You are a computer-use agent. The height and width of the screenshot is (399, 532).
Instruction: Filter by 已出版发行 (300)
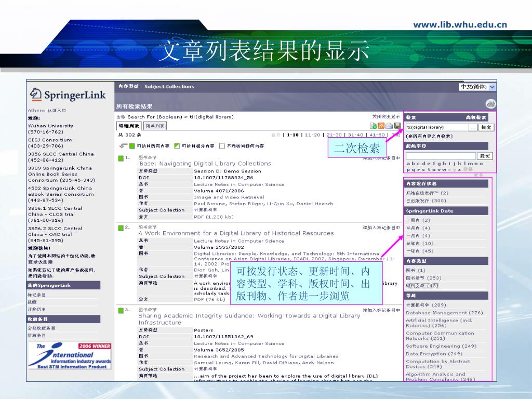(x=426, y=201)
